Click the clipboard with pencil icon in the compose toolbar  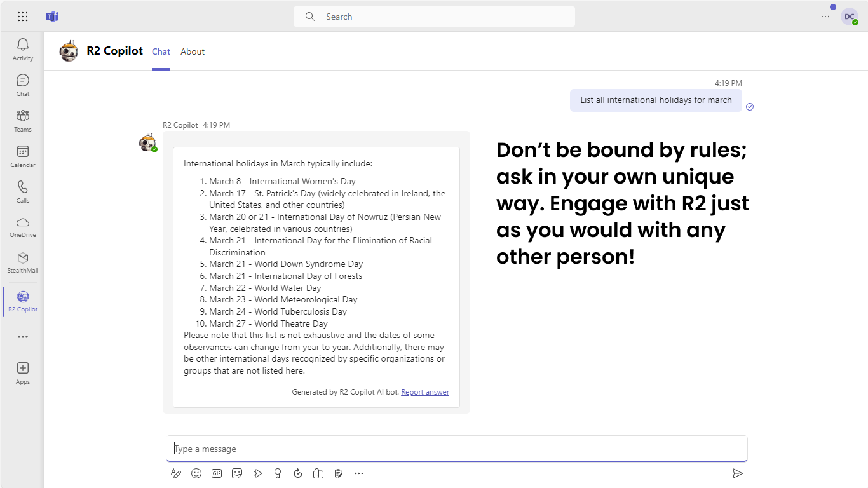(339, 473)
